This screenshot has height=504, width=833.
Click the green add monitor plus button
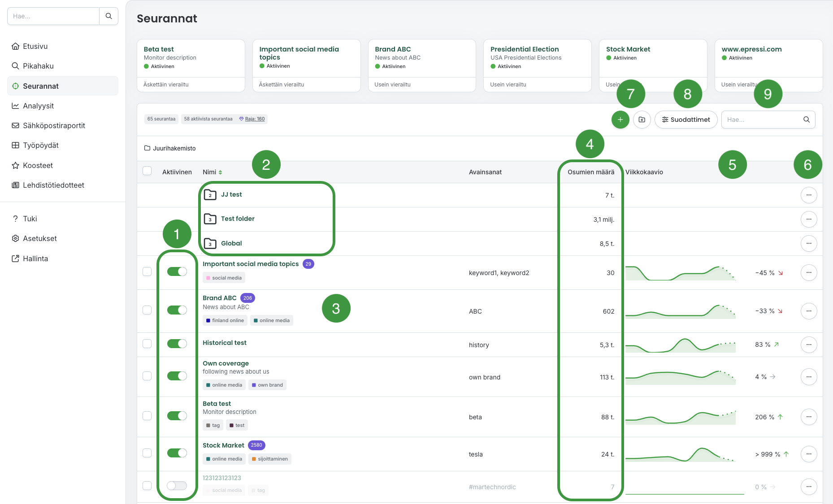pos(620,120)
